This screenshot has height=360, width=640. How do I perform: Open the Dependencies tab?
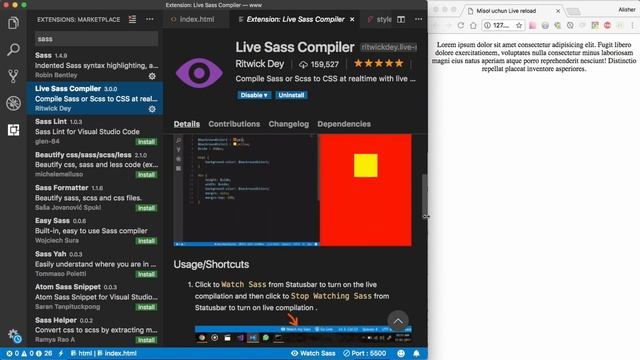(344, 124)
